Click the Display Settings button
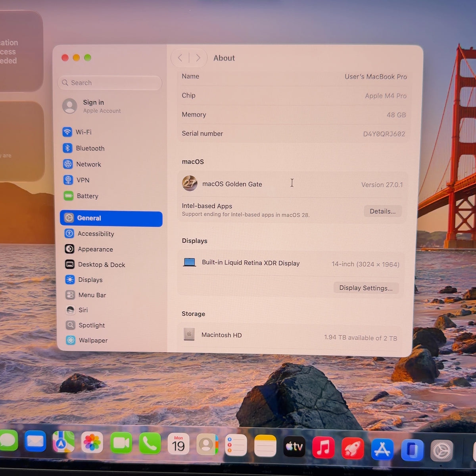476x476 pixels. (x=366, y=288)
